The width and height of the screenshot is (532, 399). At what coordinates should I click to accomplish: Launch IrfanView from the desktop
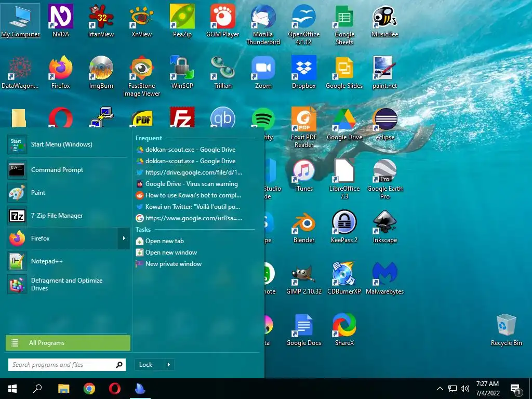[x=101, y=20]
